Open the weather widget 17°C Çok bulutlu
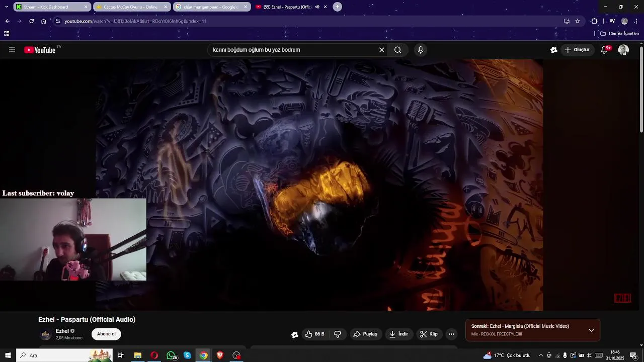Image resolution: width=644 pixels, height=362 pixels. tap(507, 355)
